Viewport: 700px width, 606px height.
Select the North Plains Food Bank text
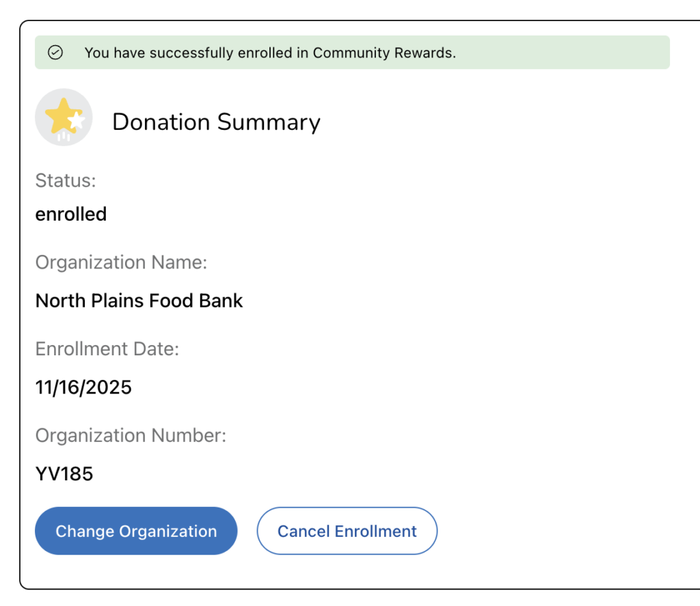click(x=139, y=301)
